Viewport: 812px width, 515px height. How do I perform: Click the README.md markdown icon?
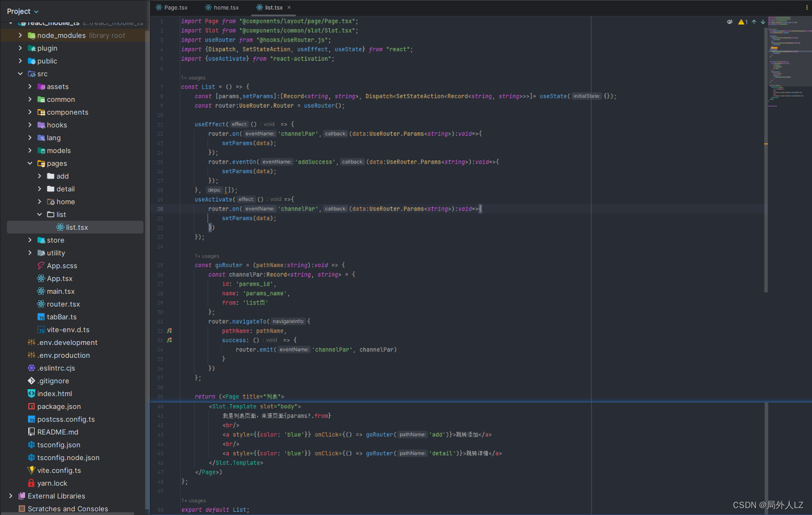[31, 432]
